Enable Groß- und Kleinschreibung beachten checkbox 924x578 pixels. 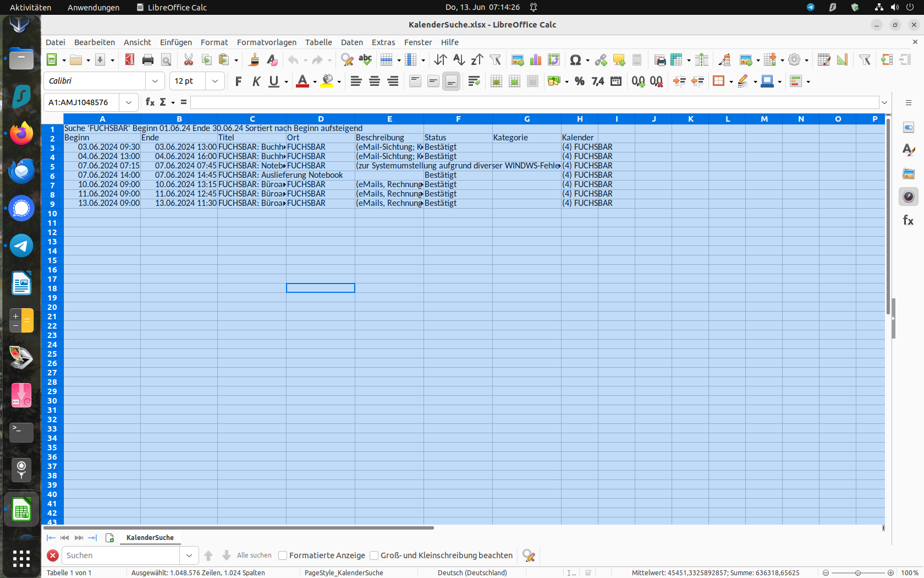pyautogui.click(x=374, y=555)
